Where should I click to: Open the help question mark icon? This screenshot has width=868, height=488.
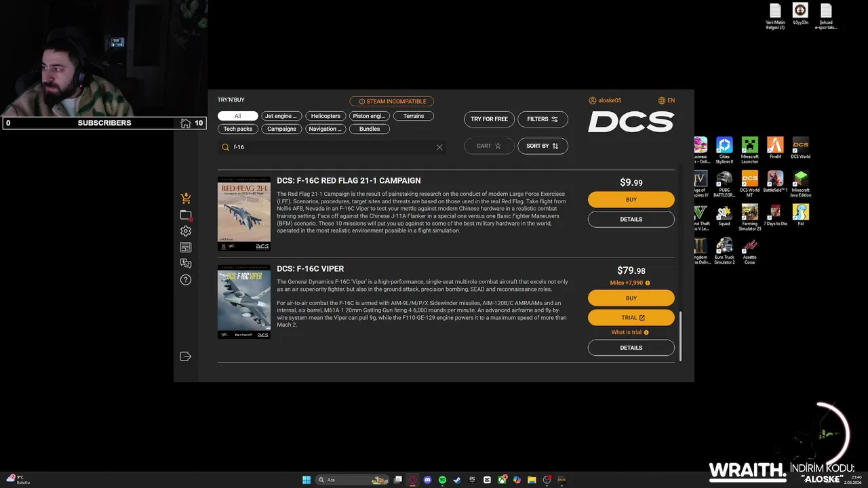click(x=186, y=280)
